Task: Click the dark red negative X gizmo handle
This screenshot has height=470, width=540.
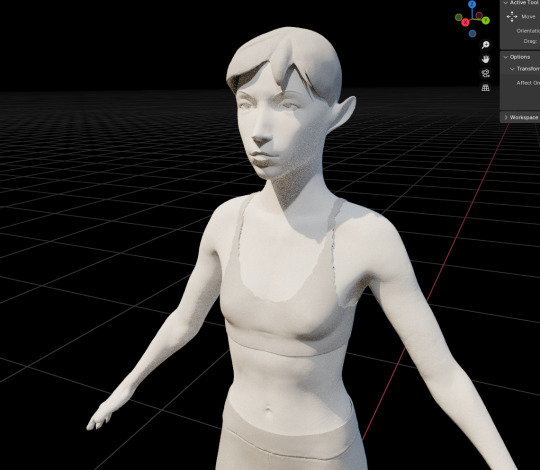Action: (479, 15)
